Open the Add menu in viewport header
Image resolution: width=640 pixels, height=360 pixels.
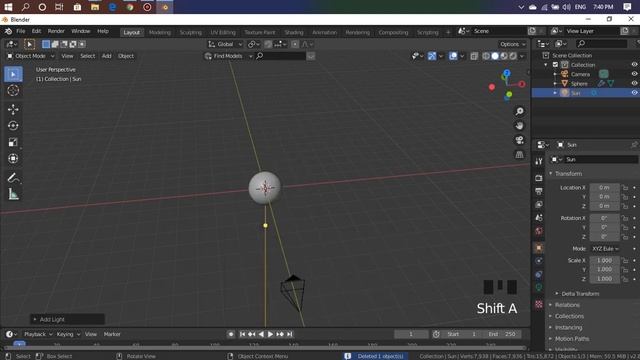[107, 56]
